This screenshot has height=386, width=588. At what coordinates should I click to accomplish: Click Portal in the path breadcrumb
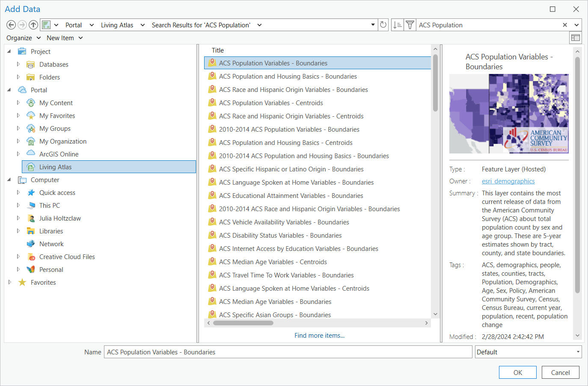[74, 25]
